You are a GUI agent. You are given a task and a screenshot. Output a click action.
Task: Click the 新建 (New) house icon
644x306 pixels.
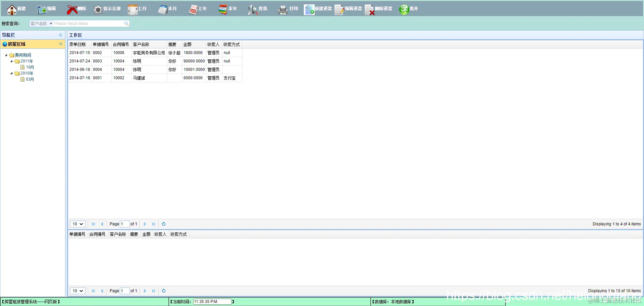[12, 9]
